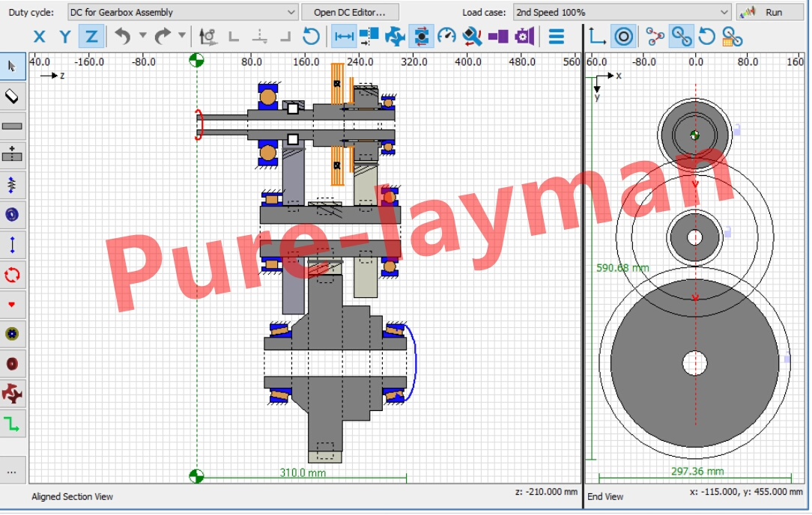The width and height of the screenshot is (812, 515).
Task: Select the red circular arrows tool
Action: pyautogui.click(x=13, y=275)
